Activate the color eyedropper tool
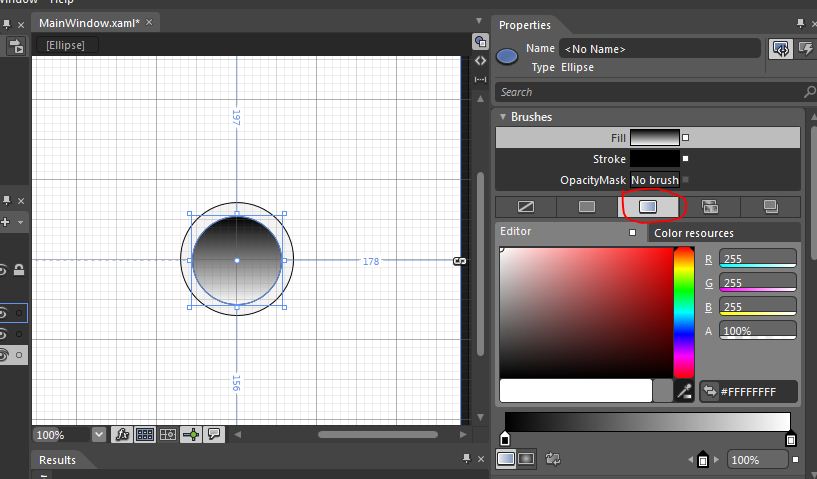 pyautogui.click(x=686, y=391)
